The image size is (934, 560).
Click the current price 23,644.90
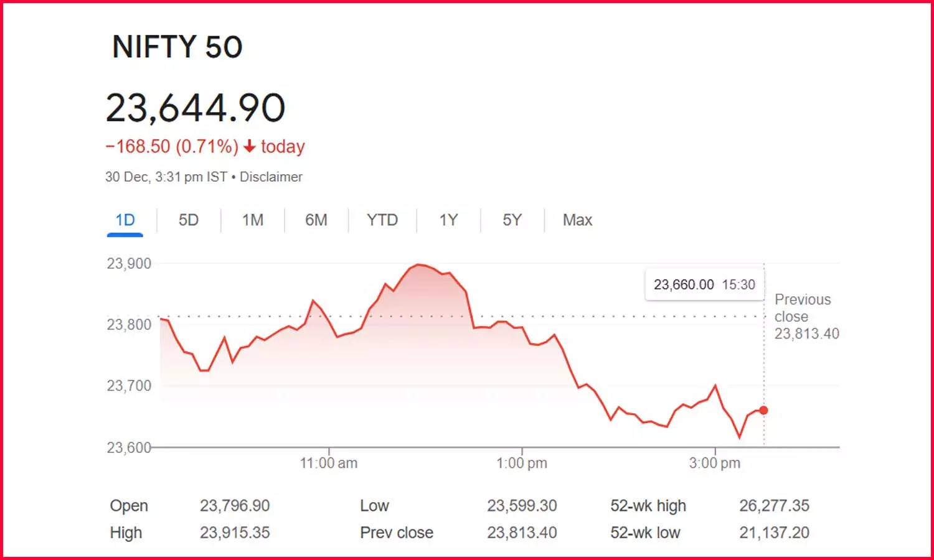pos(196,108)
